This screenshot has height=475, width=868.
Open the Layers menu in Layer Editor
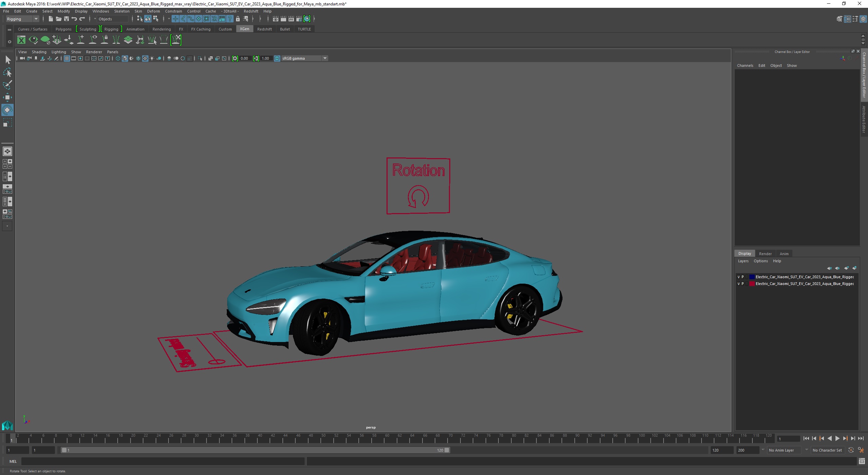click(743, 261)
